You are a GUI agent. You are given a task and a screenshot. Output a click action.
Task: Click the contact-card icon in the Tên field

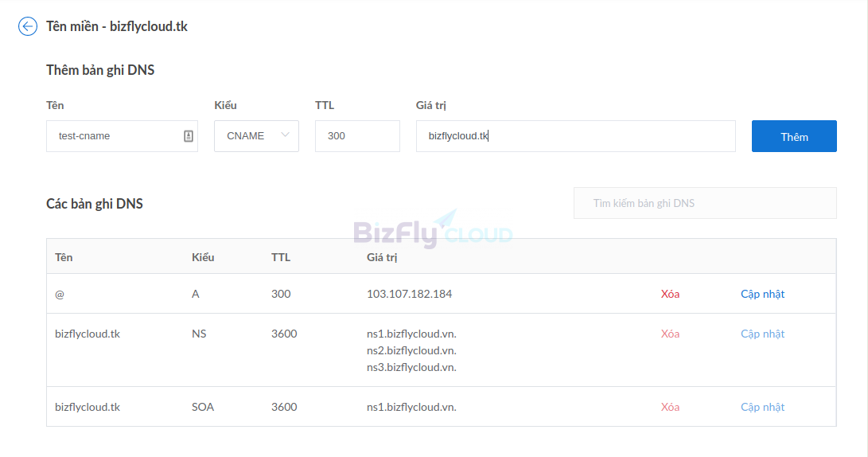[189, 136]
